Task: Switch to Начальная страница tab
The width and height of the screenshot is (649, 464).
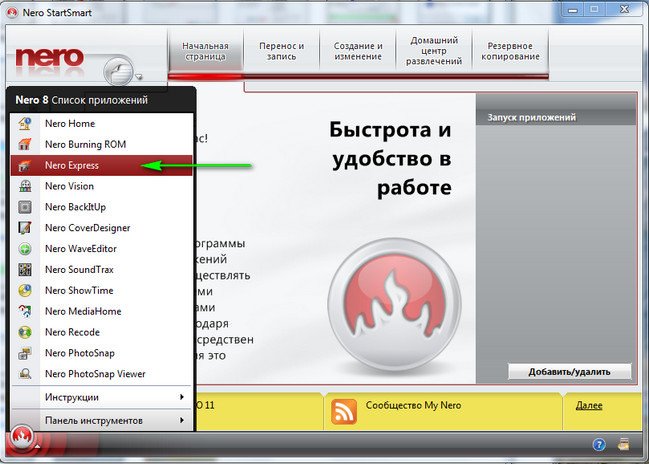Action: point(205,51)
